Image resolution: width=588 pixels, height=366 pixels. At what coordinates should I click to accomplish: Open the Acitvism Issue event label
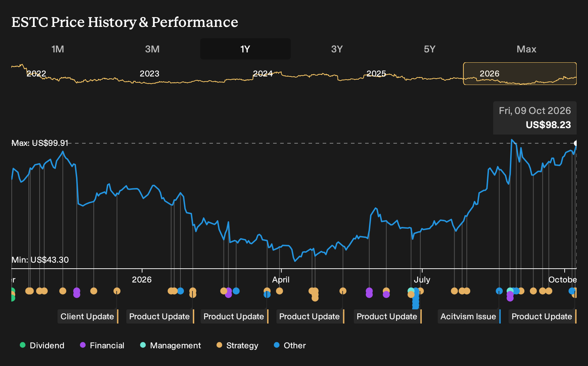coord(469,316)
